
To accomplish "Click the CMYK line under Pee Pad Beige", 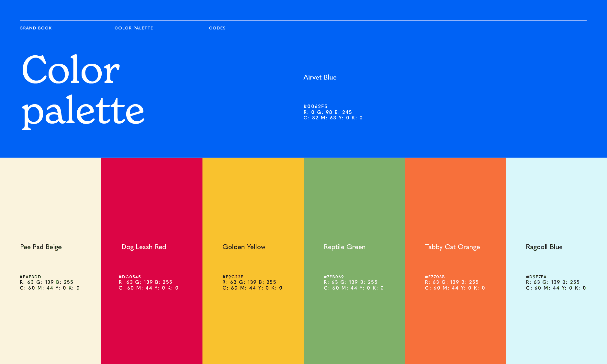I will click(x=50, y=288).
